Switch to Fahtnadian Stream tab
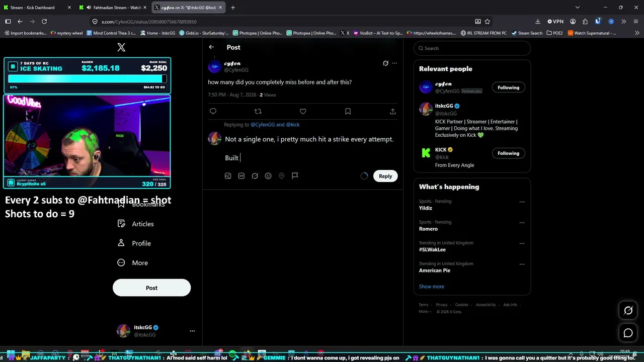This screenshot has height=362, width=644. (x=113, y=8)
